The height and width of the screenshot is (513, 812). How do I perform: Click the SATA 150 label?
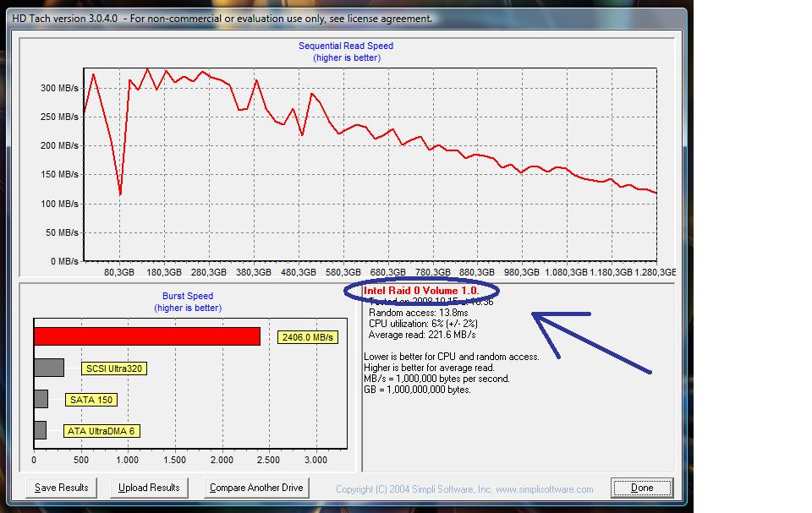91,400
